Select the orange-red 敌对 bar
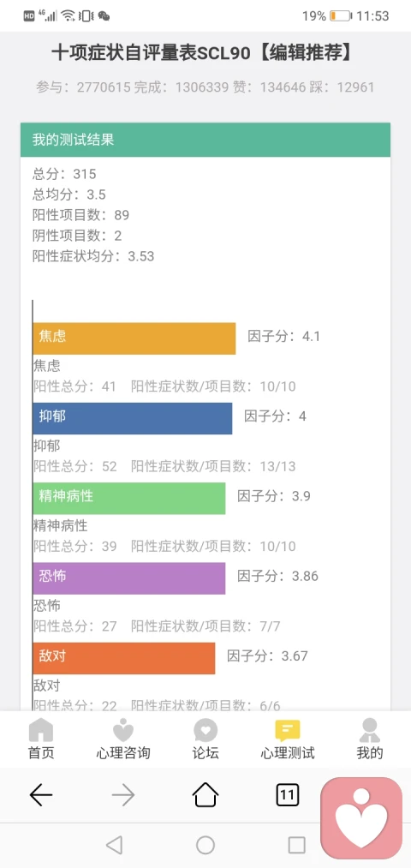The height and width of the screenshot is (868, 411). coord(124,658)
